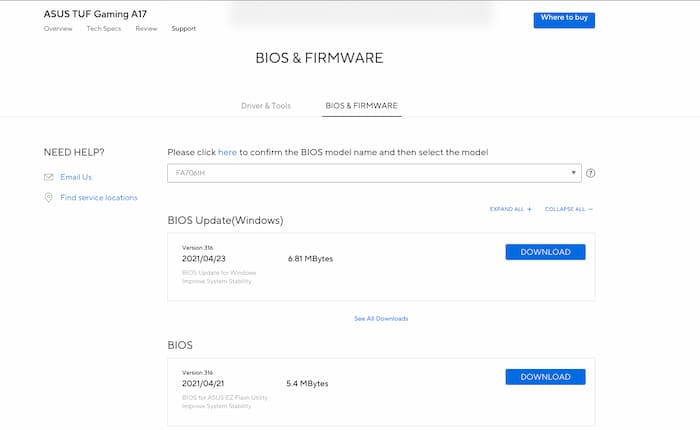Viewport: 700px width, 430px height.
Task: Click the map pin icon for service locations
Action: [x=49, y=198]
